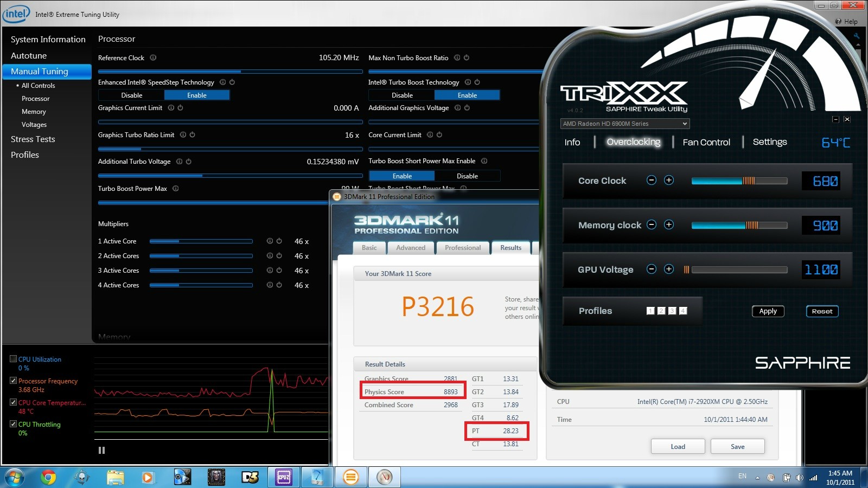
Task: Open AMD Radeon HD 6900M Series dropdown
Action: pos(625,124)
